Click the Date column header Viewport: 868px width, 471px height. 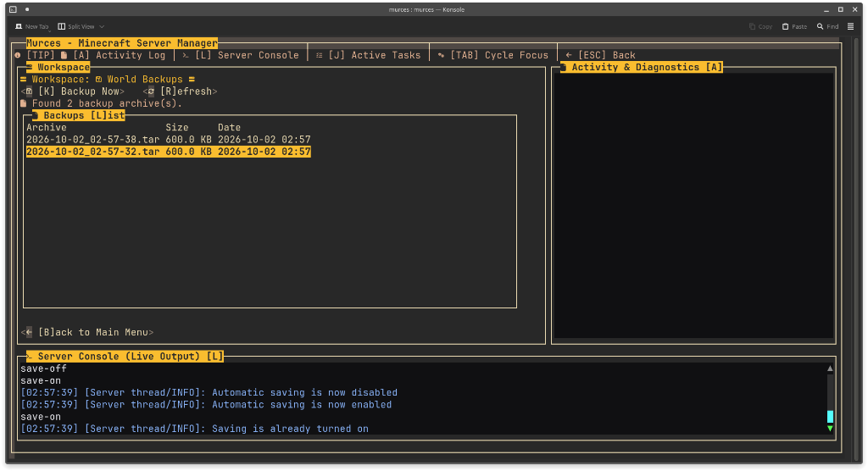point(229,127)
